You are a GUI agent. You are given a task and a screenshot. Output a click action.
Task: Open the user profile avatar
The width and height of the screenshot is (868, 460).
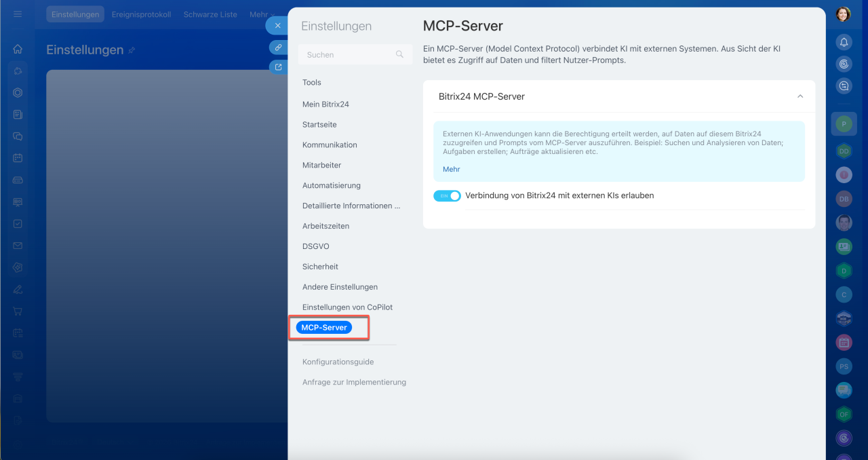pyautogui.click(x=844, y=14)
